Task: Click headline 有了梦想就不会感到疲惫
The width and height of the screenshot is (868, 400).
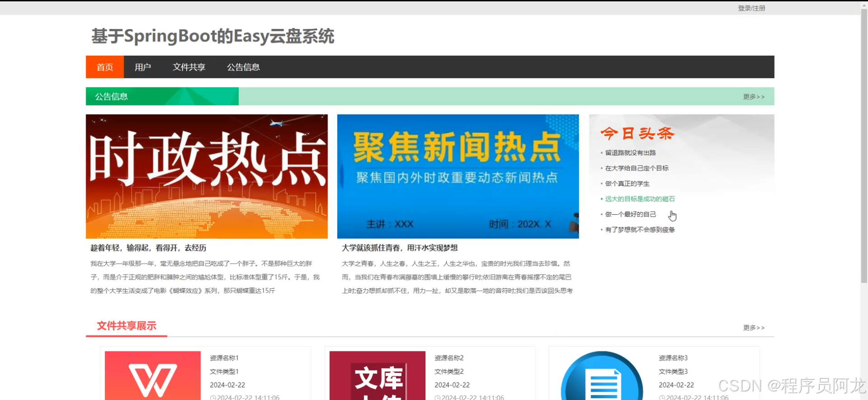Action: (x=640, y=230)
